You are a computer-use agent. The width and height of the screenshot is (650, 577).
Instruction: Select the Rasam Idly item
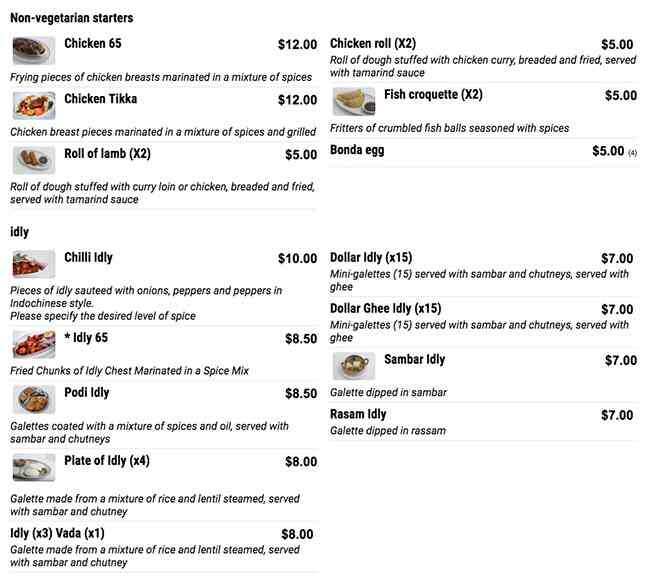point(357,414)
